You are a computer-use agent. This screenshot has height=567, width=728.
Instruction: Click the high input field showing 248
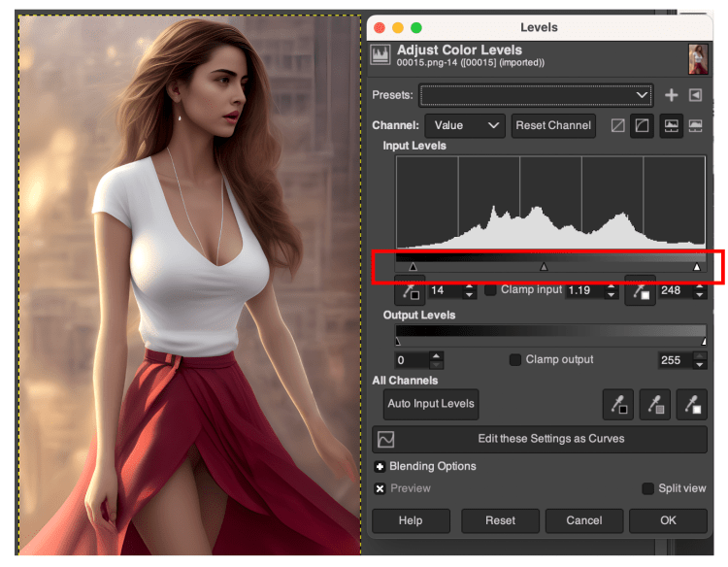[x=676, y=290]
